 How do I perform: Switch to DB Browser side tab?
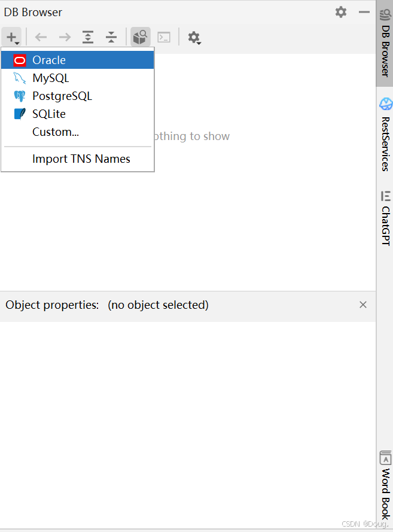[x=385, y=44]
